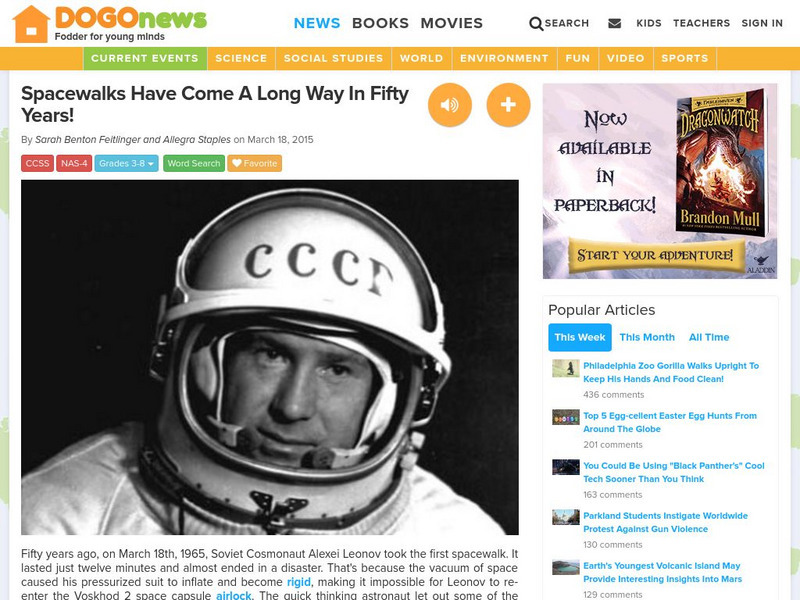Open the Word Search button
The width and height of the screenshot is (800, 600).
coord(194,163)
